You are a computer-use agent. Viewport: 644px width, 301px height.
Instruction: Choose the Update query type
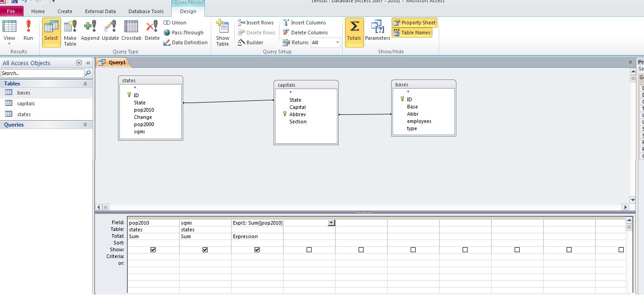[110, 31]
